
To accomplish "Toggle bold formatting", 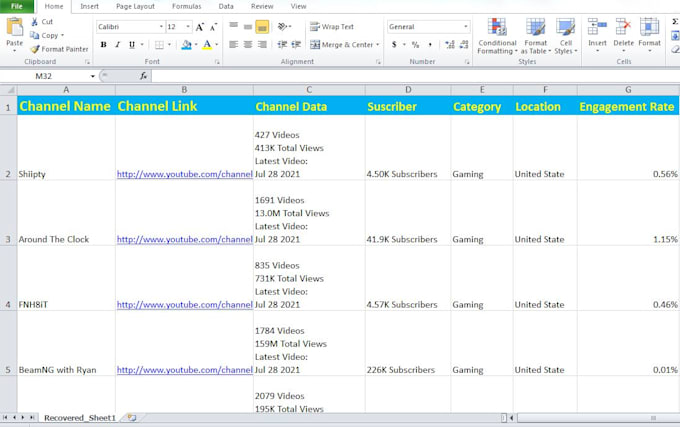I will tap(103, 44).
